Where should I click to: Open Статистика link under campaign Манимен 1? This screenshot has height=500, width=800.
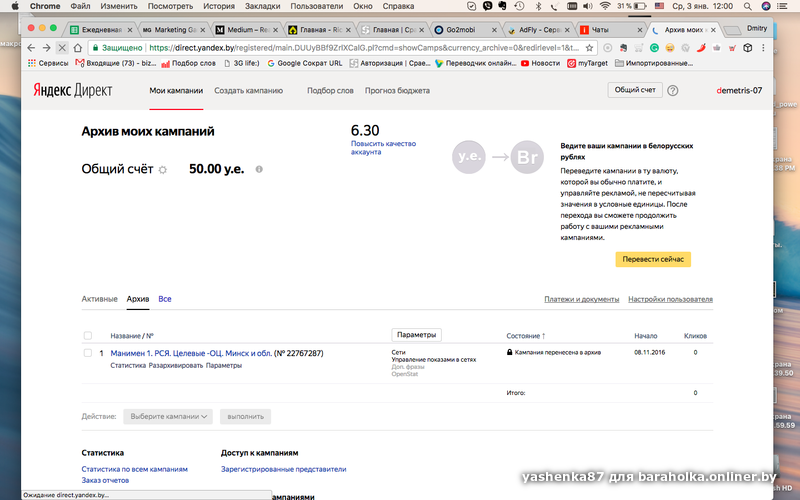(128, 365)
